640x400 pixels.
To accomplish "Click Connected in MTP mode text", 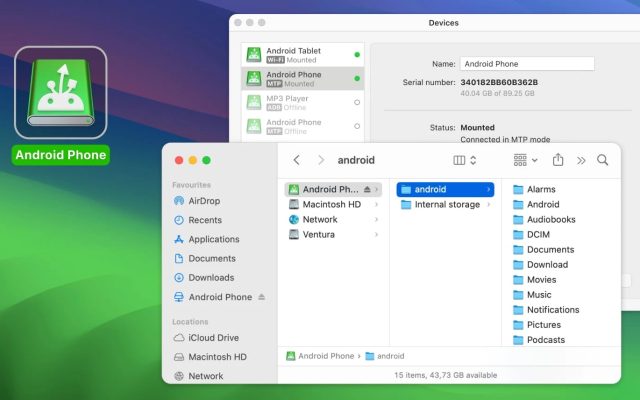I will click(505, 139).
